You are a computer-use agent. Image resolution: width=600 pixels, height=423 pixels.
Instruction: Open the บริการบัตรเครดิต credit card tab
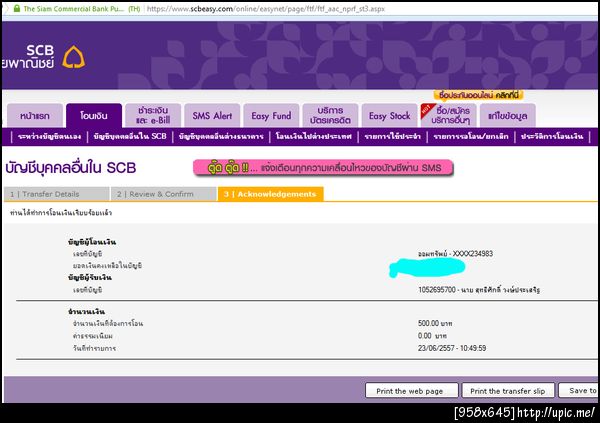pos(330,116)
